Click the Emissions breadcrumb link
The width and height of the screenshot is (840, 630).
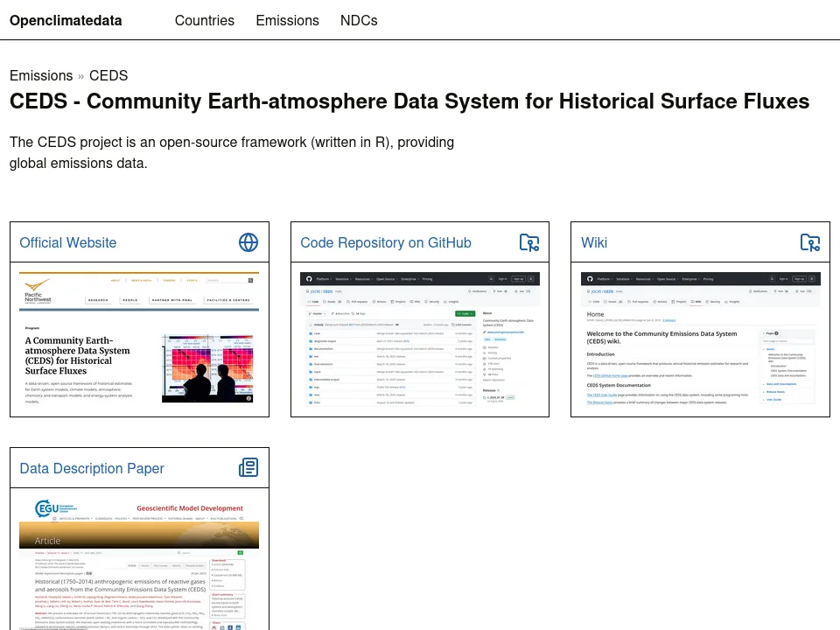point(41,75)
